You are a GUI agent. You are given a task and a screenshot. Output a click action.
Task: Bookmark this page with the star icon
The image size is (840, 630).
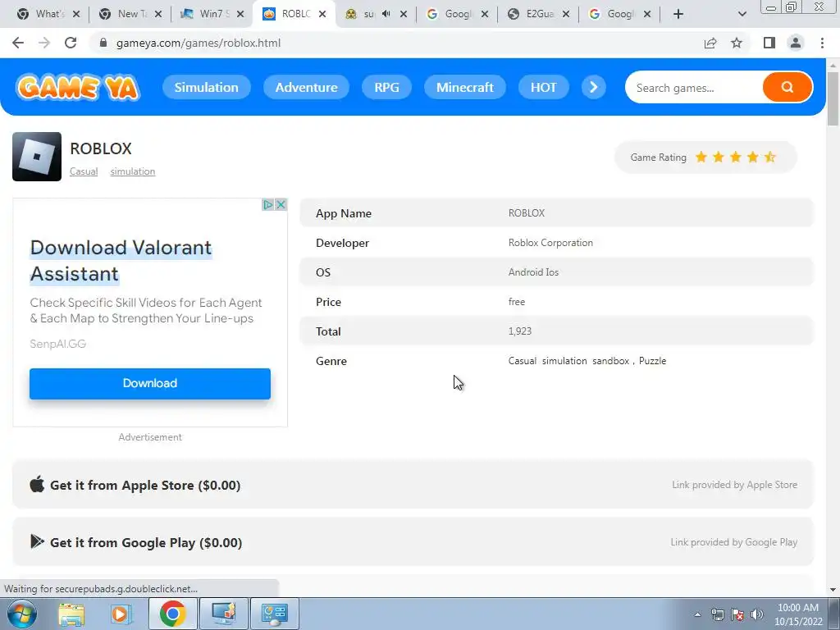pos(737,43)
